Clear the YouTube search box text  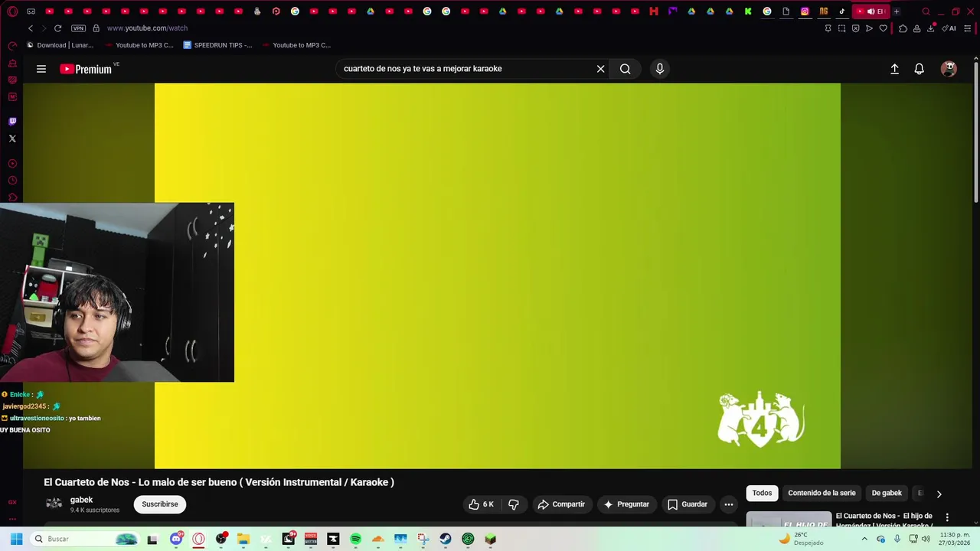600,69
